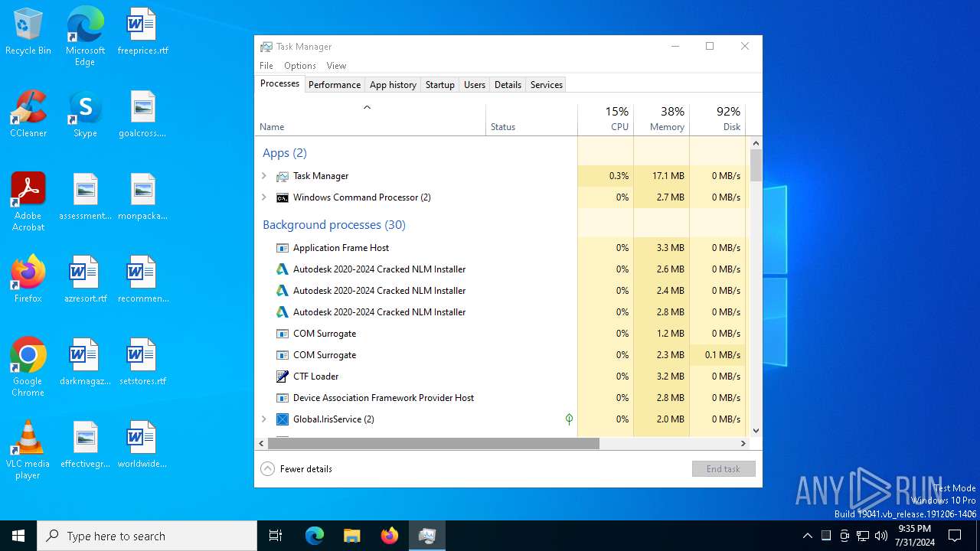Open the File menu
980x551 pixels.
(266, 66)
